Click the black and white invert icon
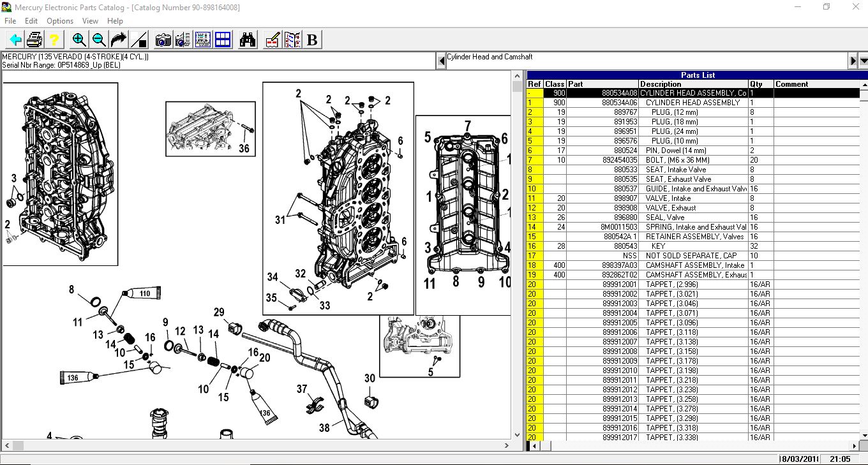 138,40
